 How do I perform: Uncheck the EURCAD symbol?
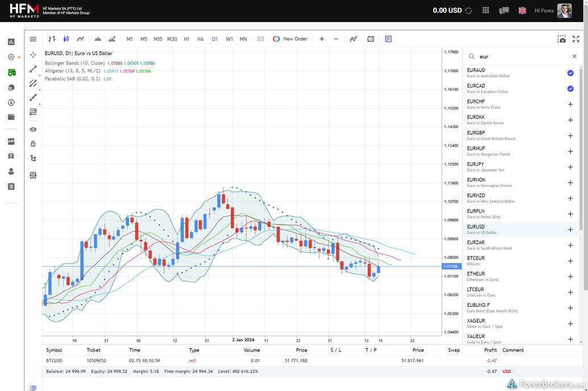570,89
